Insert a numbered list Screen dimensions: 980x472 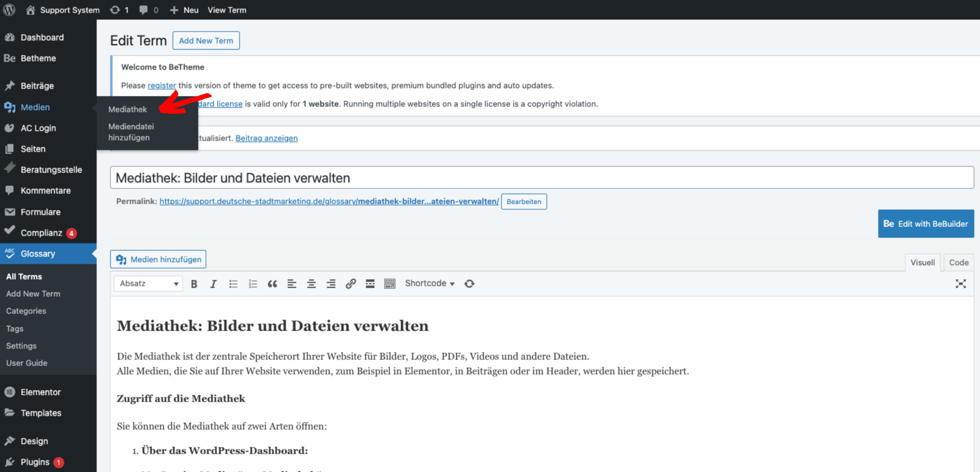253,284
